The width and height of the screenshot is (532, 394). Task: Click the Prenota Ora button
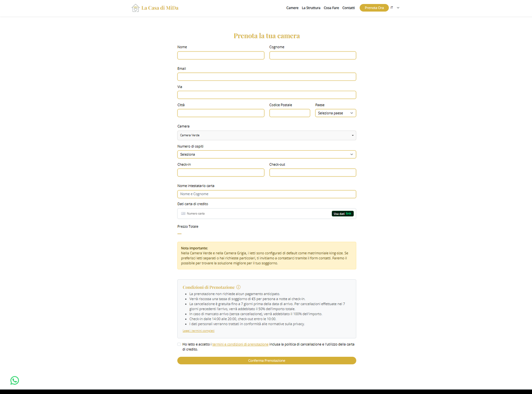point(374,8)
